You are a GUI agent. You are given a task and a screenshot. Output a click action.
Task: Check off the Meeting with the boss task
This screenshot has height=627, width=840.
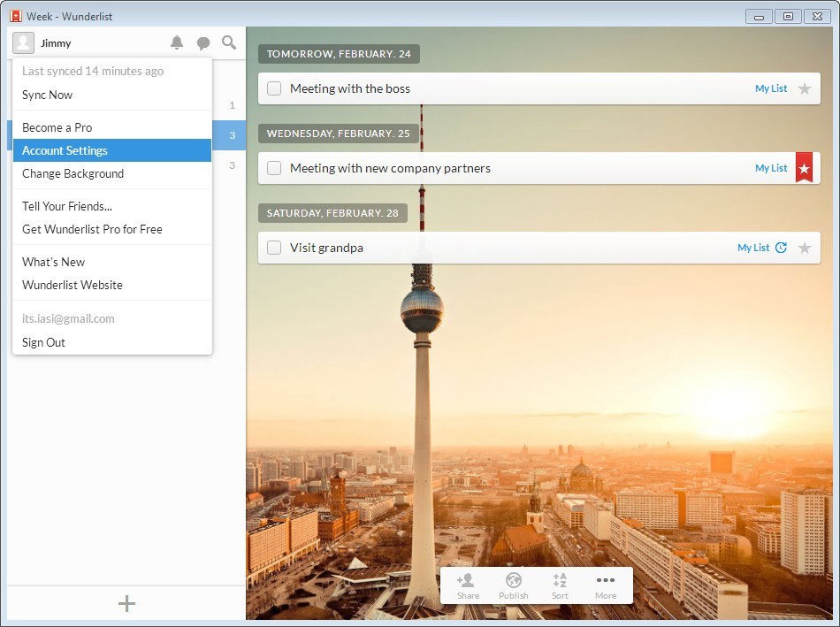click(274, 88)
